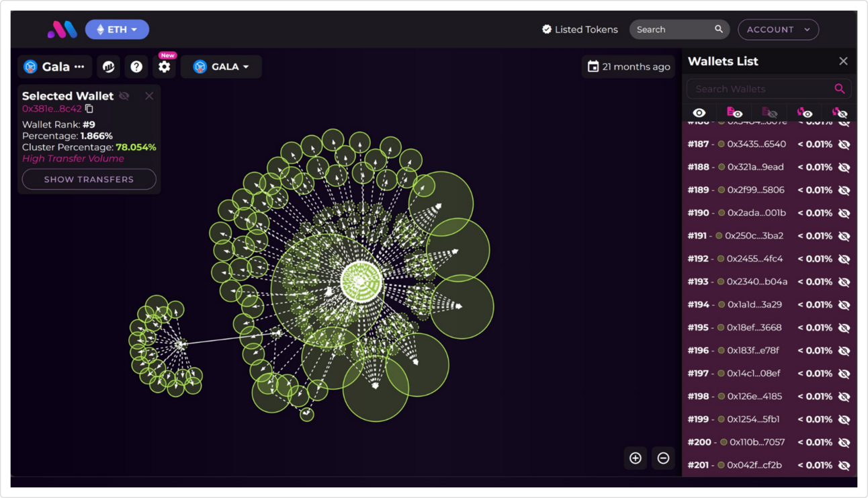Hide the selected wallet using its eye icon

point(124,95)
